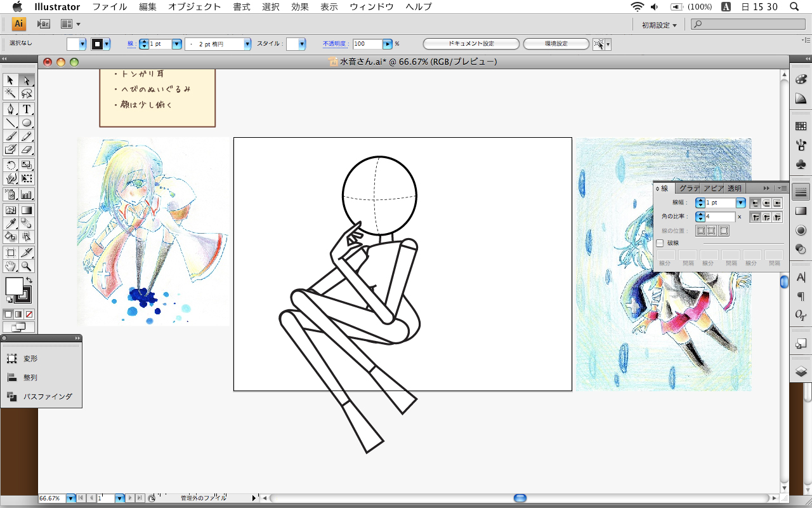This screenshot has height=508, width=812.
Task: Select the Rotate tool
Action: coord(10,166)
